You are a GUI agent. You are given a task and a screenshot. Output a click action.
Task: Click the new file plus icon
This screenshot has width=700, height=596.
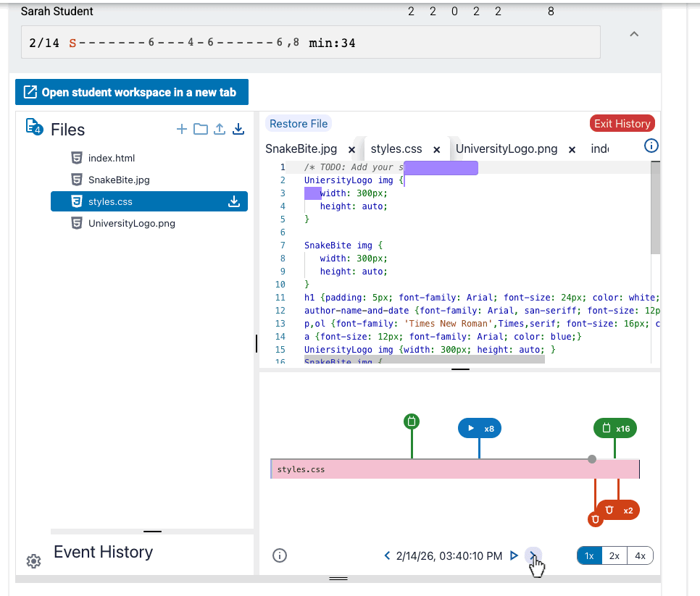[181, 130]
